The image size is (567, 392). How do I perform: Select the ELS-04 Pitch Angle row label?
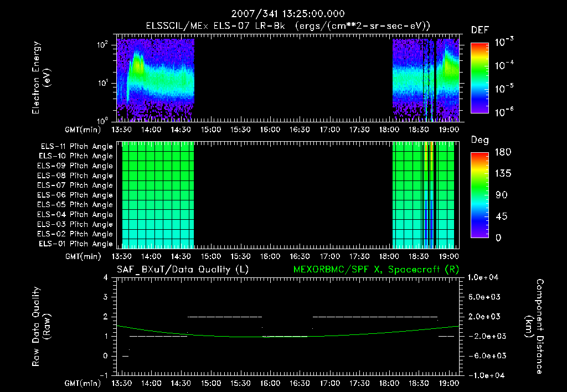tap(75, 214)
